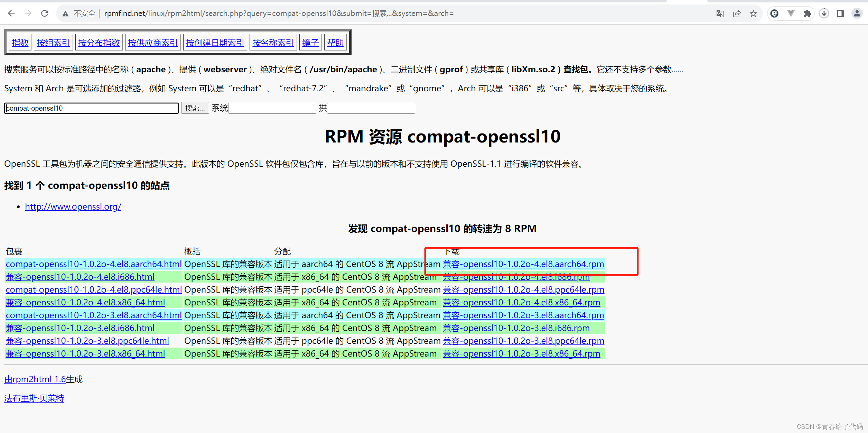The image size is (868, 433).
Task: Open the Google Translate page icon
Action: point(720,13)
